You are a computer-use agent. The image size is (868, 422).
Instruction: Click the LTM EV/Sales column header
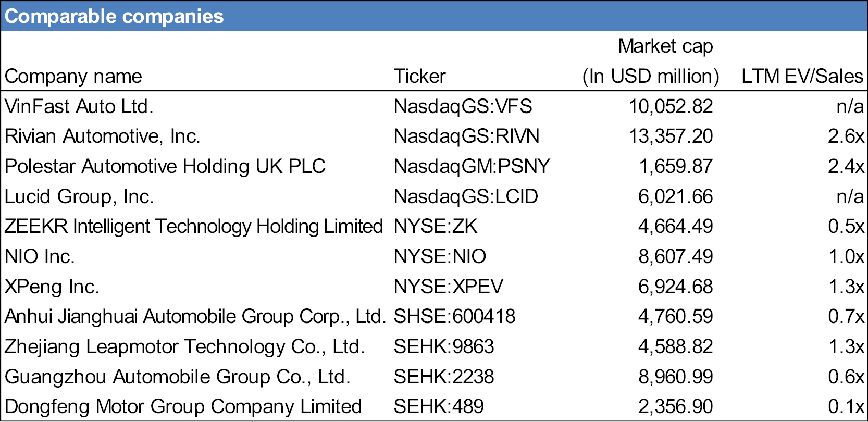pos(802,77)
